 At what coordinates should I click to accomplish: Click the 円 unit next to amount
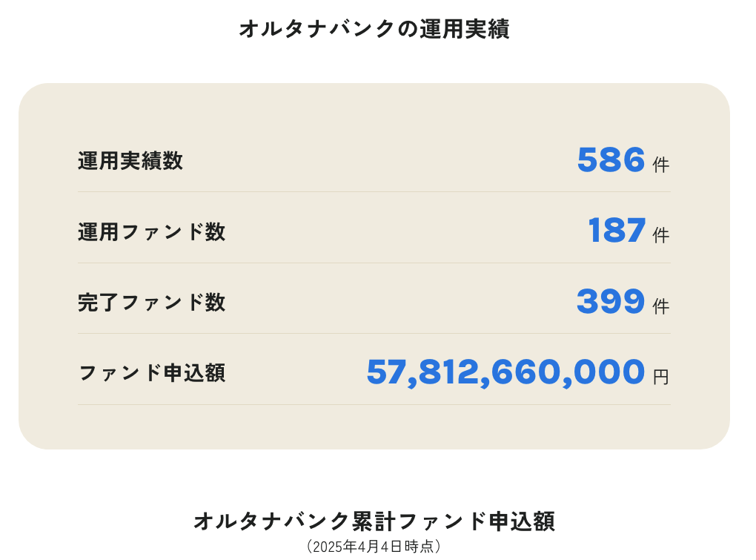661,377
